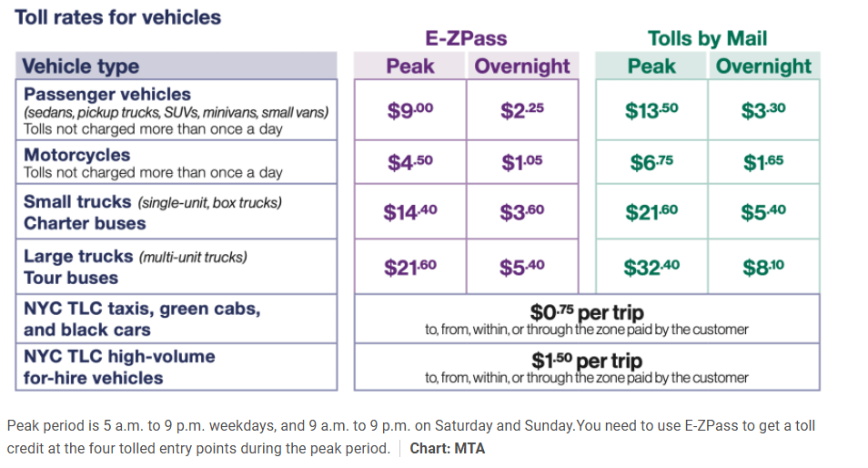Click the "Chart: MTA" credit text

pyautogui.click(x=448, y=448)
